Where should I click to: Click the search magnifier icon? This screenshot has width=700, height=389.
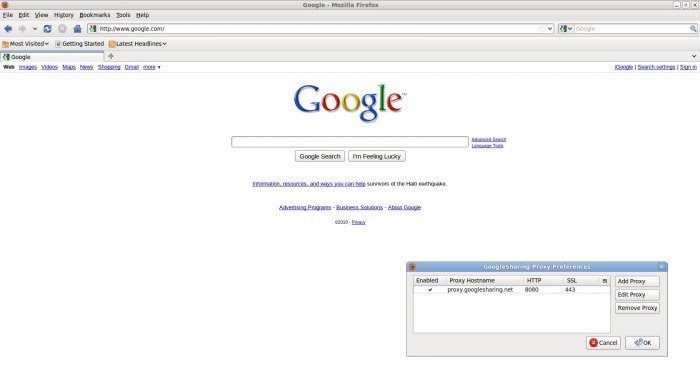(x=693, y=29)
